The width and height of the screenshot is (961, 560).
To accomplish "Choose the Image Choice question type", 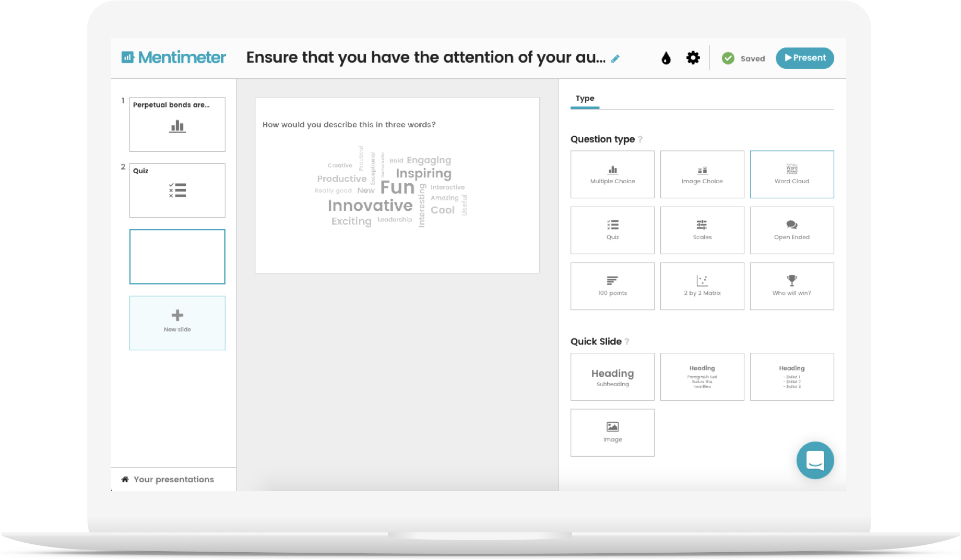I will (702, 174).
